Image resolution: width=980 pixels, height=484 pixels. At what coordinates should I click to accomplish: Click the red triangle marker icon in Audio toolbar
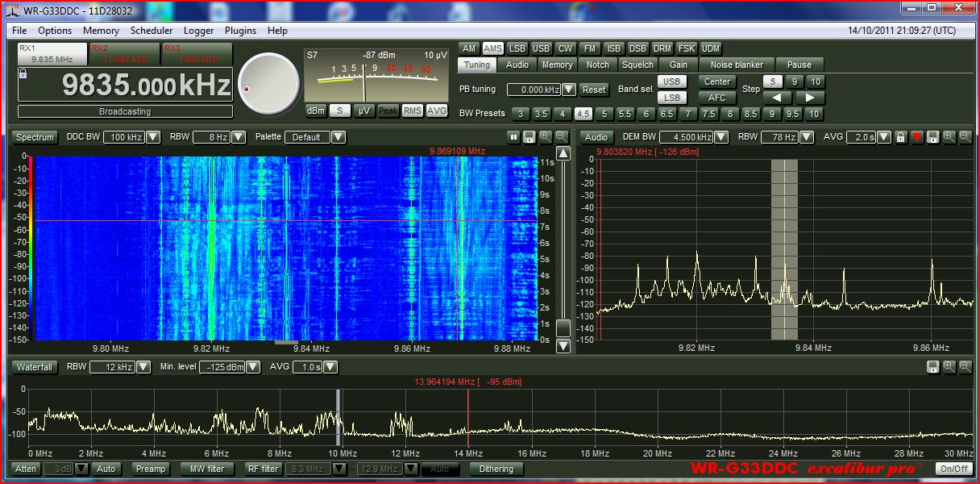tap(917, 137)
